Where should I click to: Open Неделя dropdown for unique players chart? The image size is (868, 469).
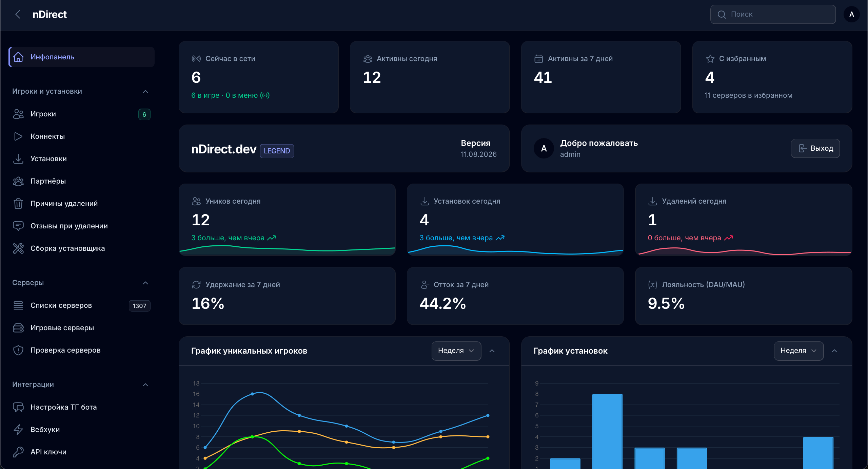tap(456, 351)
